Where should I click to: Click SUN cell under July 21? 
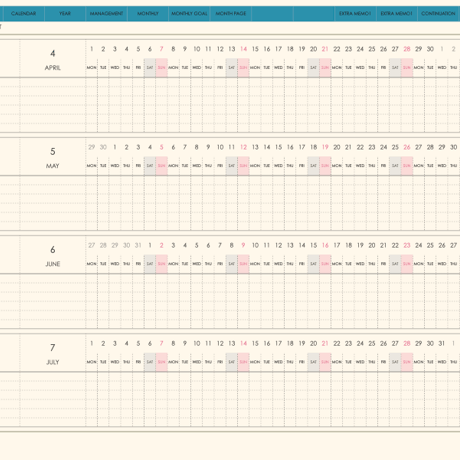tap(325, 362)
